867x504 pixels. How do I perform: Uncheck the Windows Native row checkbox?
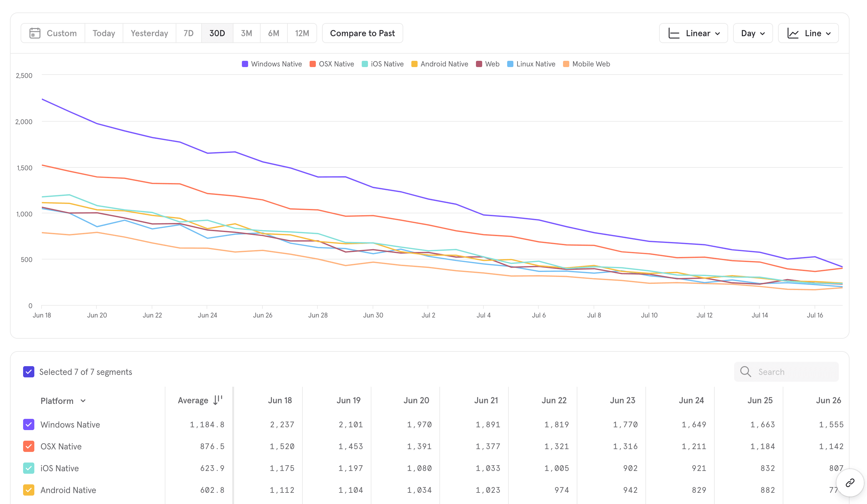click(28, 424)
